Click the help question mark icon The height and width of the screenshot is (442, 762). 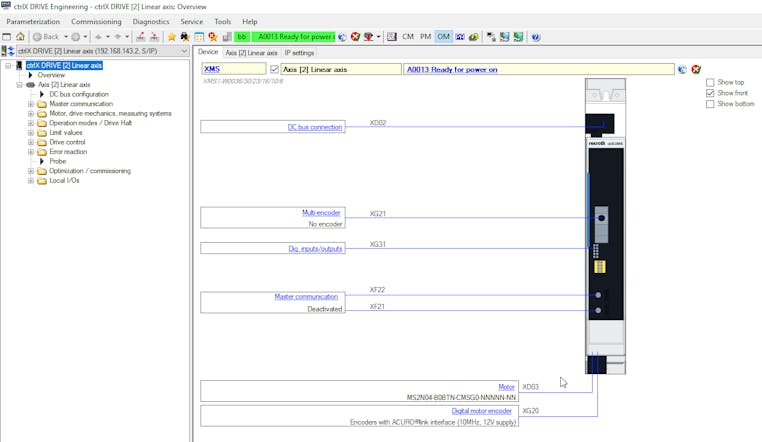[x=536, y=36]
